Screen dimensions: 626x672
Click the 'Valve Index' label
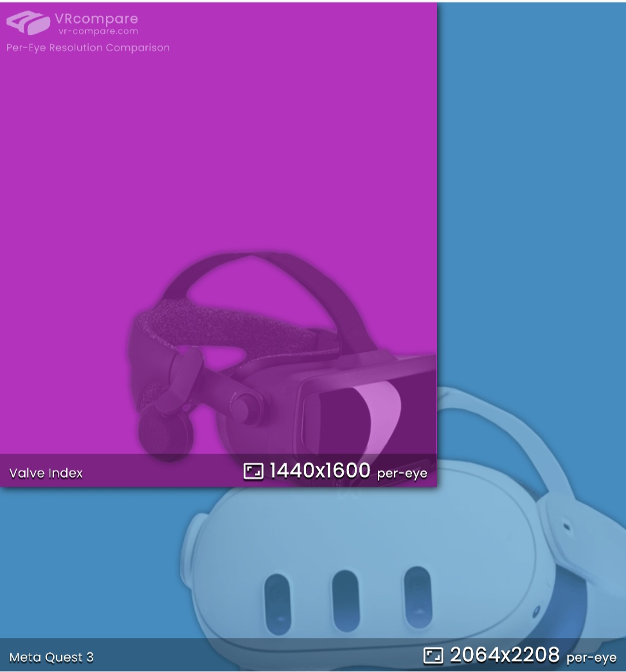pos(46,473)
